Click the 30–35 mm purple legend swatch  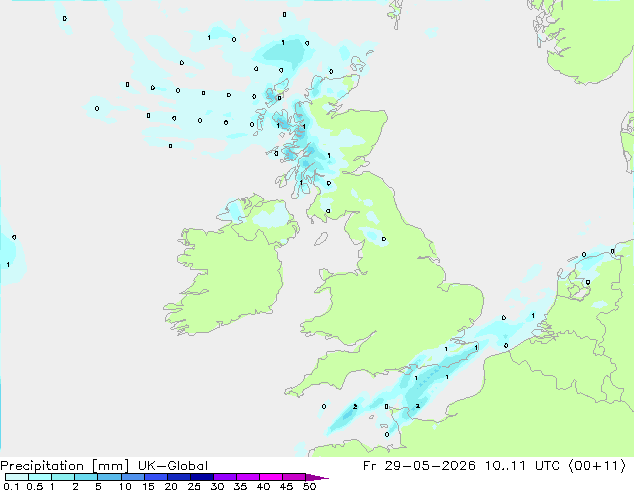[225, 477]
